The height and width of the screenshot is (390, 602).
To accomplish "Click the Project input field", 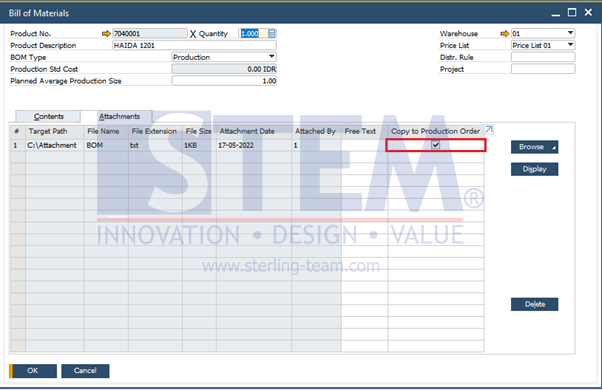I will pos(543,69).
